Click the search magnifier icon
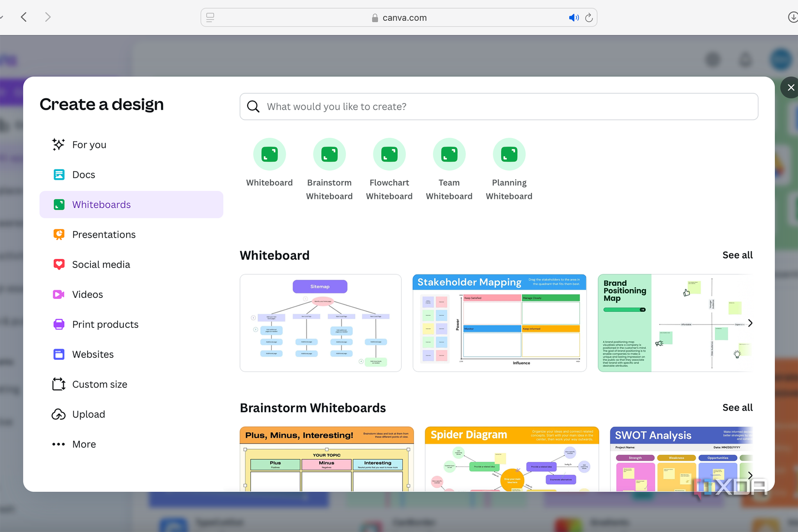 (x=253, y=106)
